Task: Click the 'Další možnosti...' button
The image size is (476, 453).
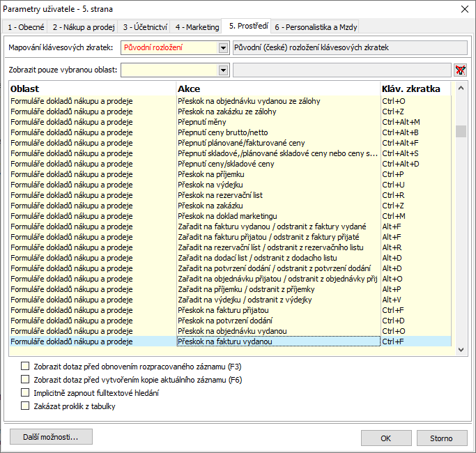Action: click(51, 437)
